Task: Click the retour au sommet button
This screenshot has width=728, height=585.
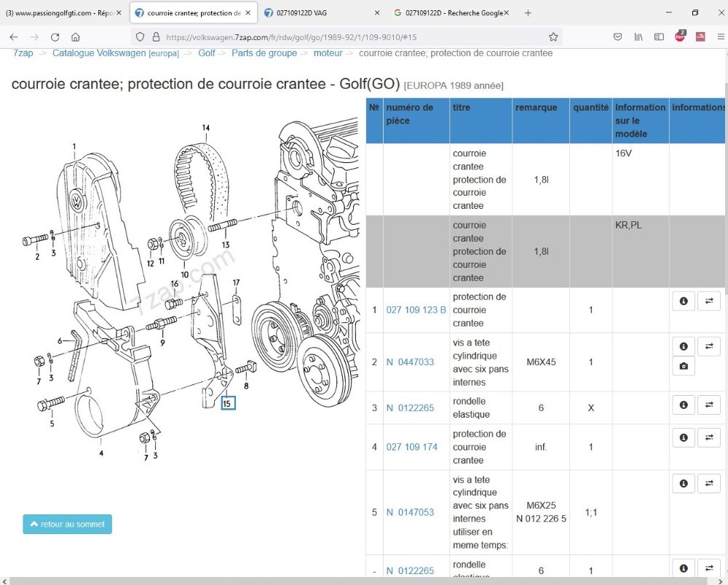Action: pyautogui.click(x=67, y=524)
